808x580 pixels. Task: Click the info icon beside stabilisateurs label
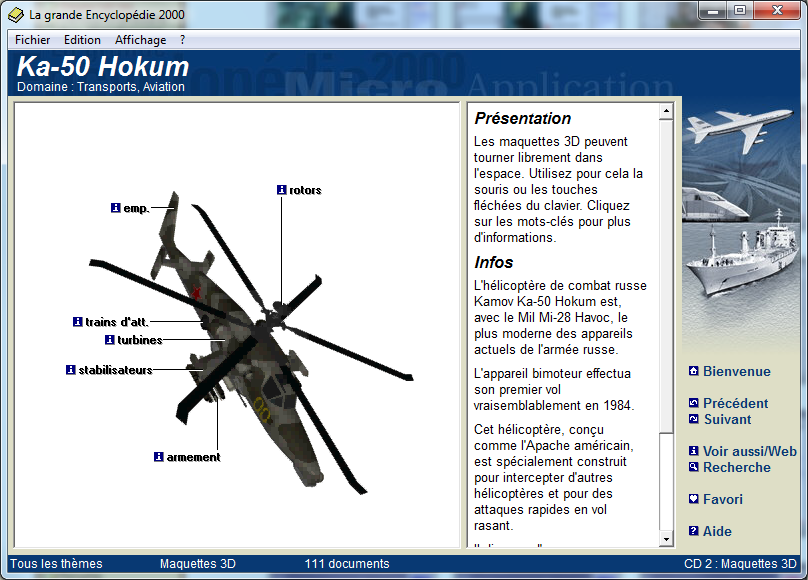tap(71, 370)
